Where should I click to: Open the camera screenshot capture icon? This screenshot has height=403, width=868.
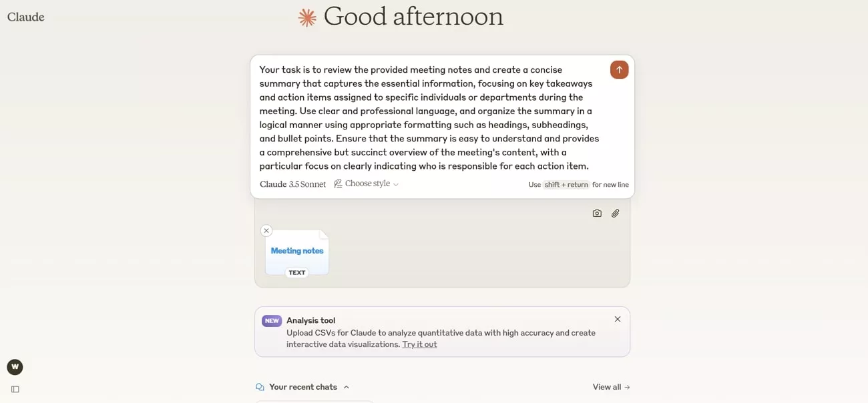click(597, 214)
